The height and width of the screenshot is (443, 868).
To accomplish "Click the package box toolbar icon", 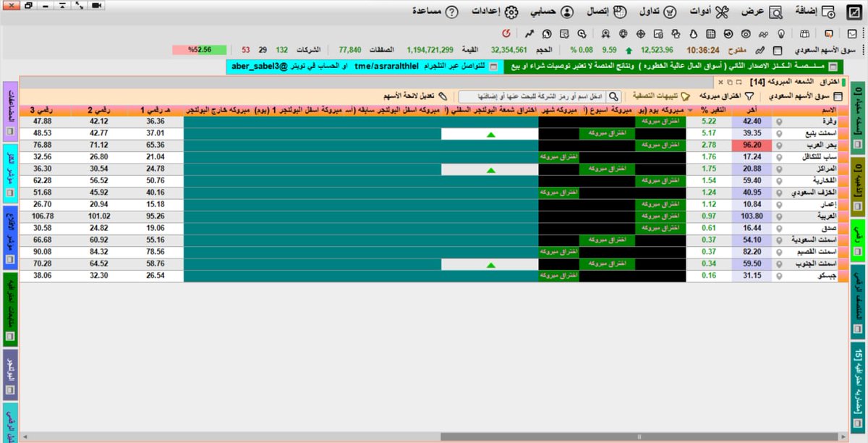I will (803, 33).
